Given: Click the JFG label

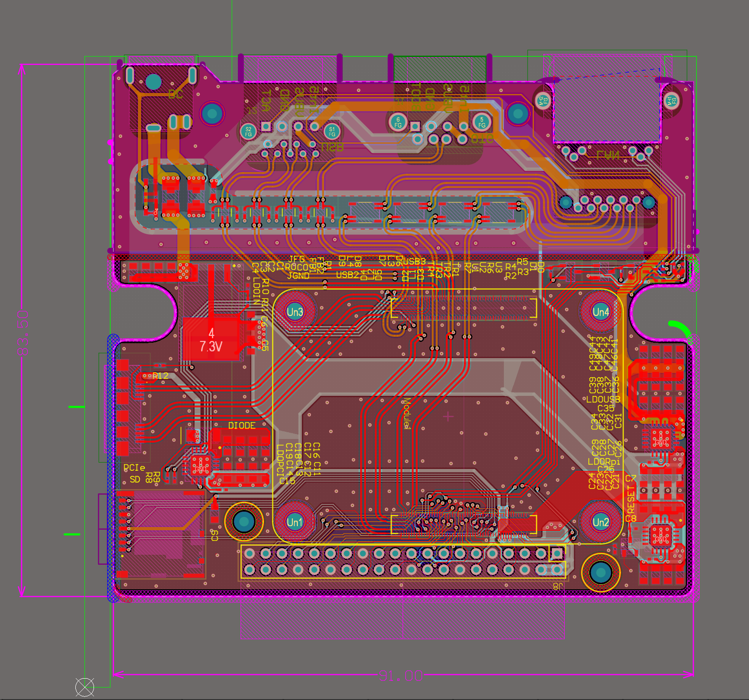Looking at the screenshot, I should (297, 259).
